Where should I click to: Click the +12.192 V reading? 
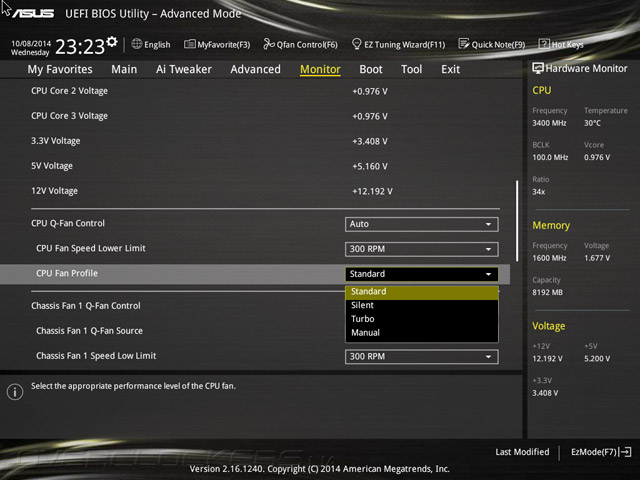point(372,191)
